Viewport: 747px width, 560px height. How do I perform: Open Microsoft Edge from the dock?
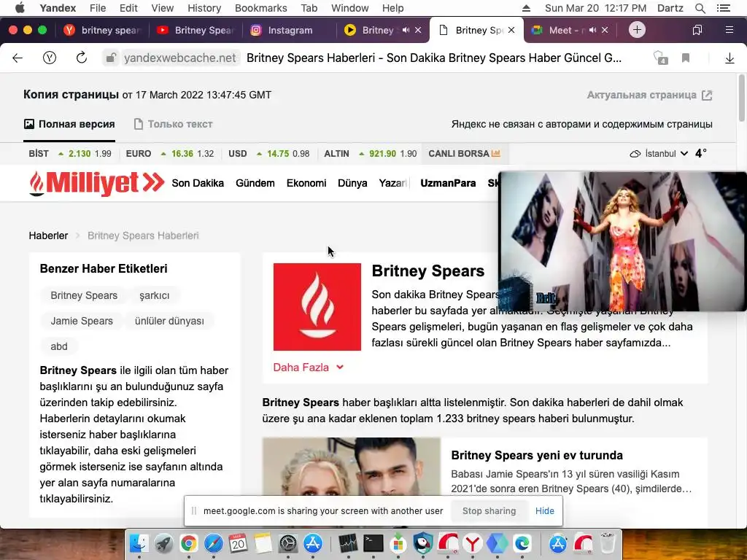pos(522,543)
